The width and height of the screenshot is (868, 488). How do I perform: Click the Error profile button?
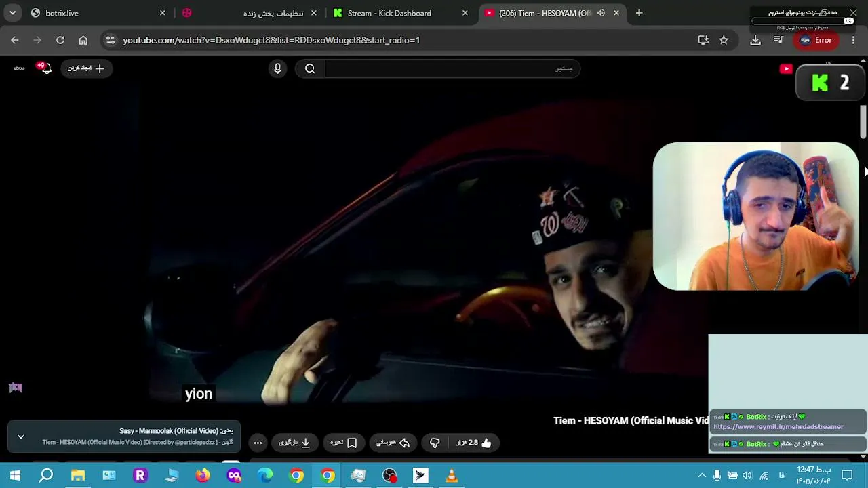815,40
